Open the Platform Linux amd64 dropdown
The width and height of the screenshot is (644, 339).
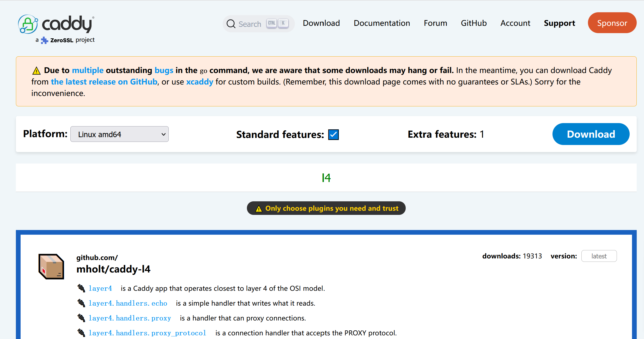[x=119, y=134]
